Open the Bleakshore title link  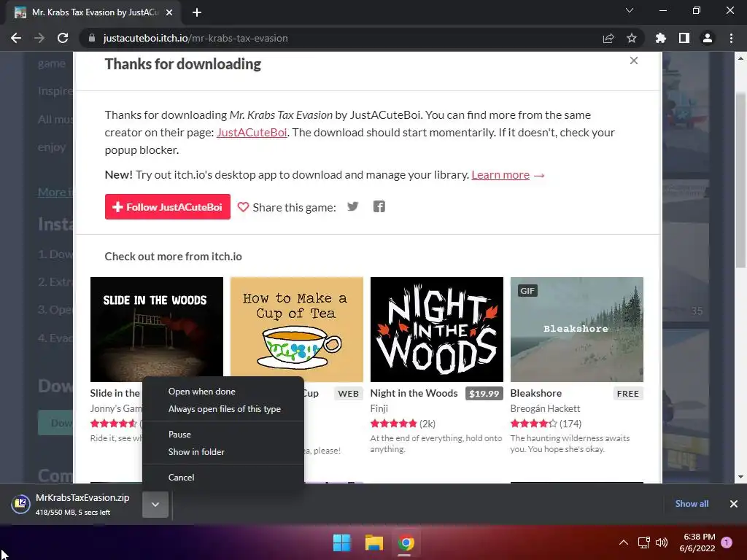pos(536,393)
